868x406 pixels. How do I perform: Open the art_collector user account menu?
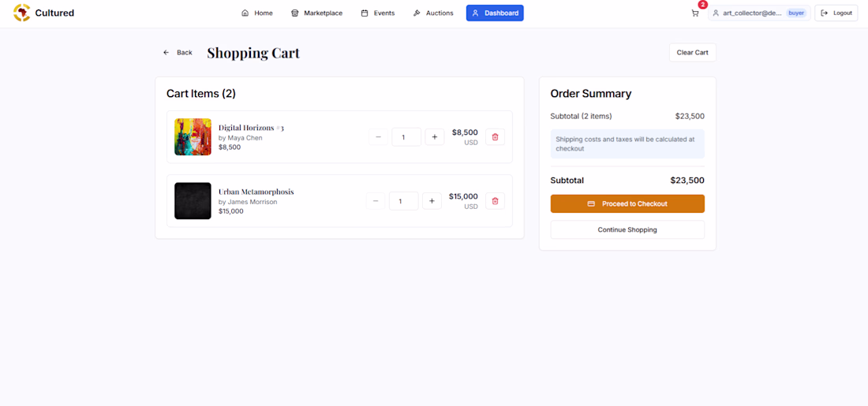pyautogui.click(x=759, y=13)
